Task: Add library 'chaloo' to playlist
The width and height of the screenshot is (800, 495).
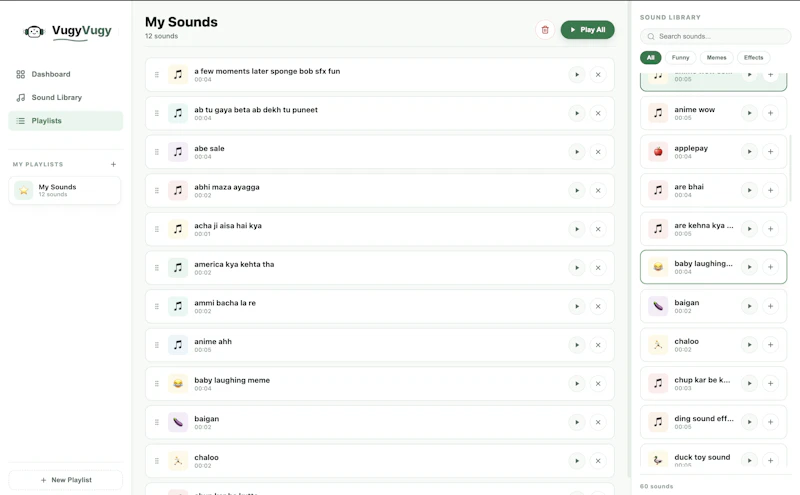Action: pyautogui.click(x=770, y=345)
